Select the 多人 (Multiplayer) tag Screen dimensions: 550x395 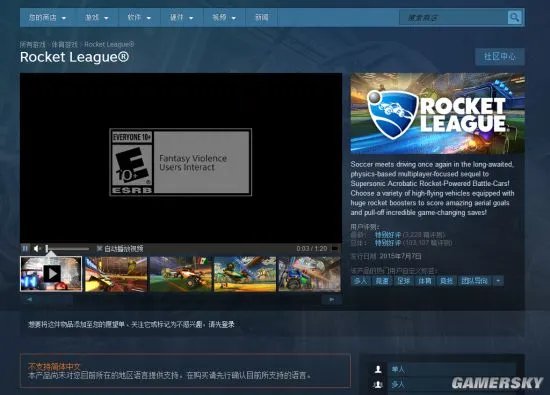coord(360,281)
